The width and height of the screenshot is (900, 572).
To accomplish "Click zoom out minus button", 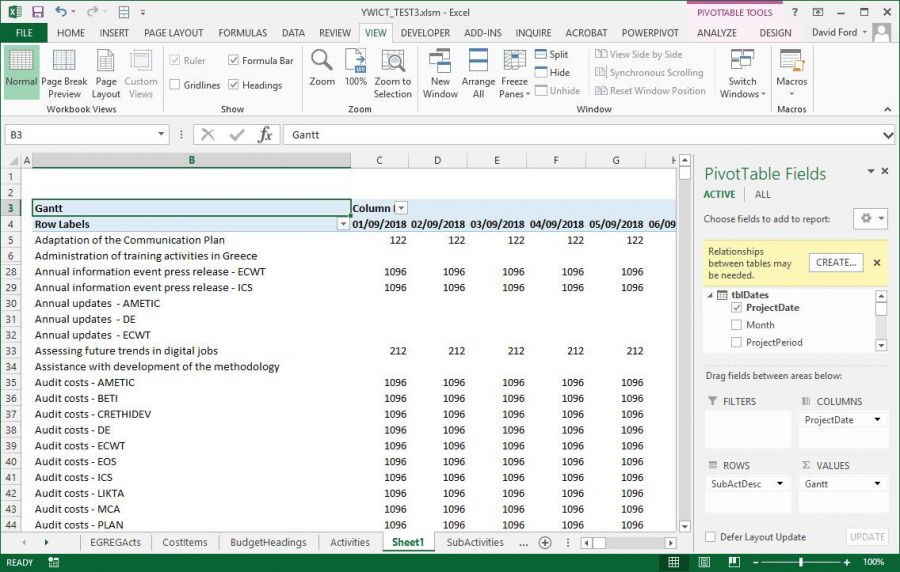I will [756, 562].
